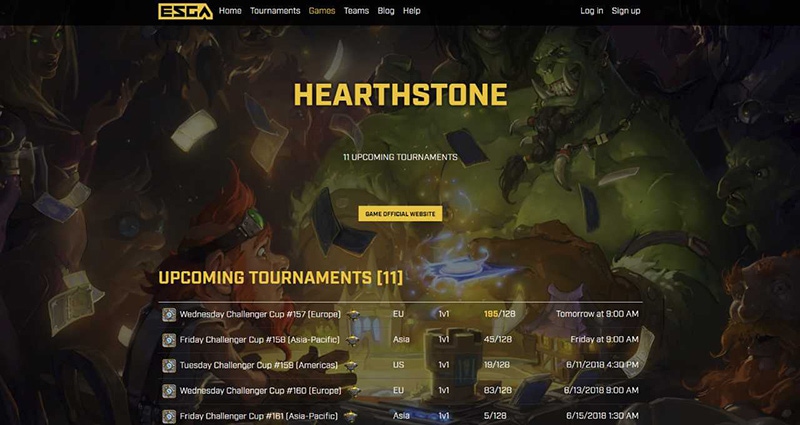This screenshot has width=800, height=425.
Task: Click the trophy icon after Cup #158 Asia-Pacific
Action: 352,340
